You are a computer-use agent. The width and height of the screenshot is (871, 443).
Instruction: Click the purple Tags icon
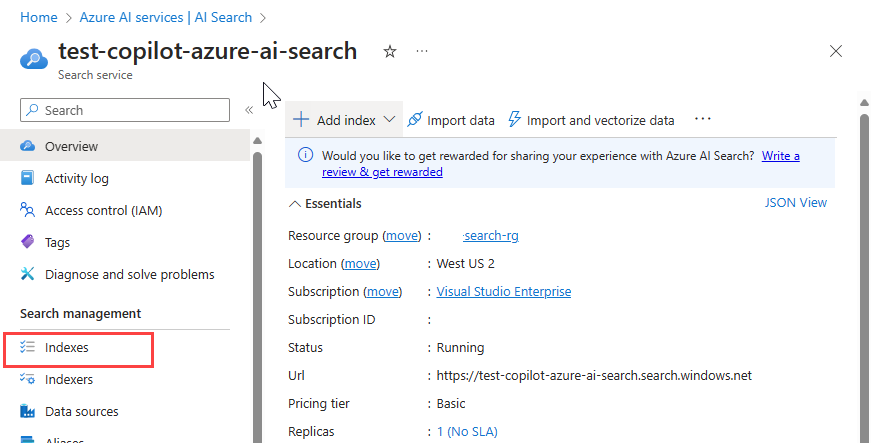tap(27, 241)
